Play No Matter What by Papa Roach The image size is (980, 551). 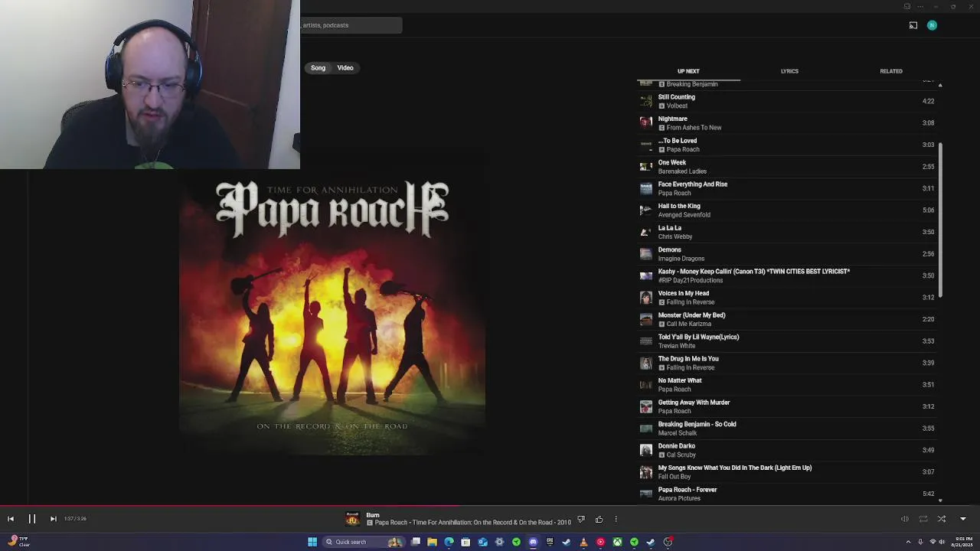tap(787, 385)
